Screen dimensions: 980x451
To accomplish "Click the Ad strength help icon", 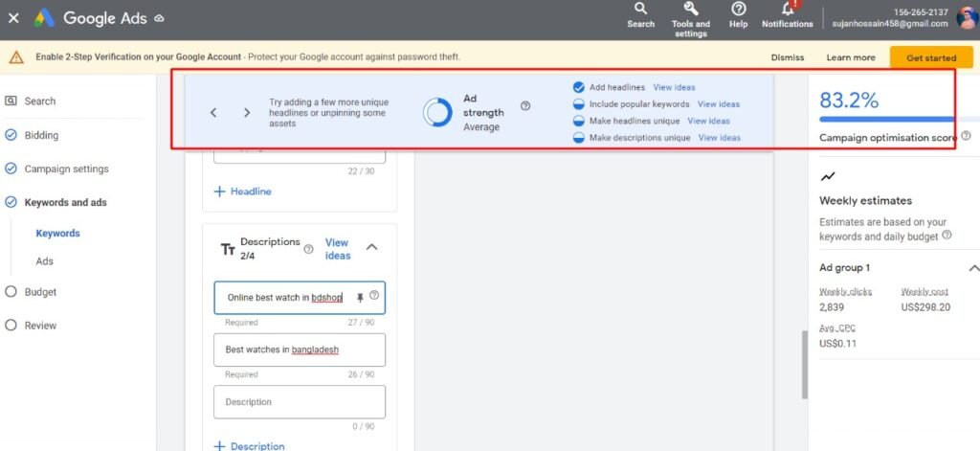I will click(525, 106).
